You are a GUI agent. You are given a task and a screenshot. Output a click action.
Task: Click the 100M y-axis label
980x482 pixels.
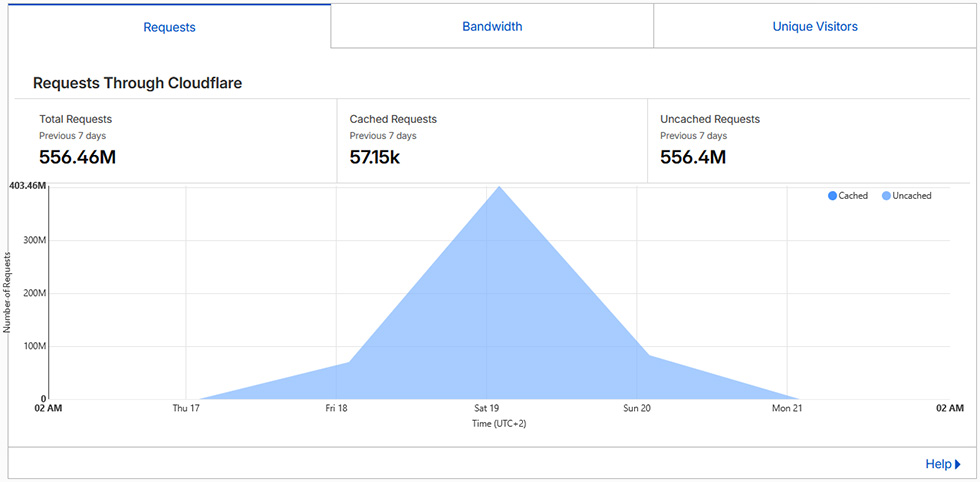(36, 346)
